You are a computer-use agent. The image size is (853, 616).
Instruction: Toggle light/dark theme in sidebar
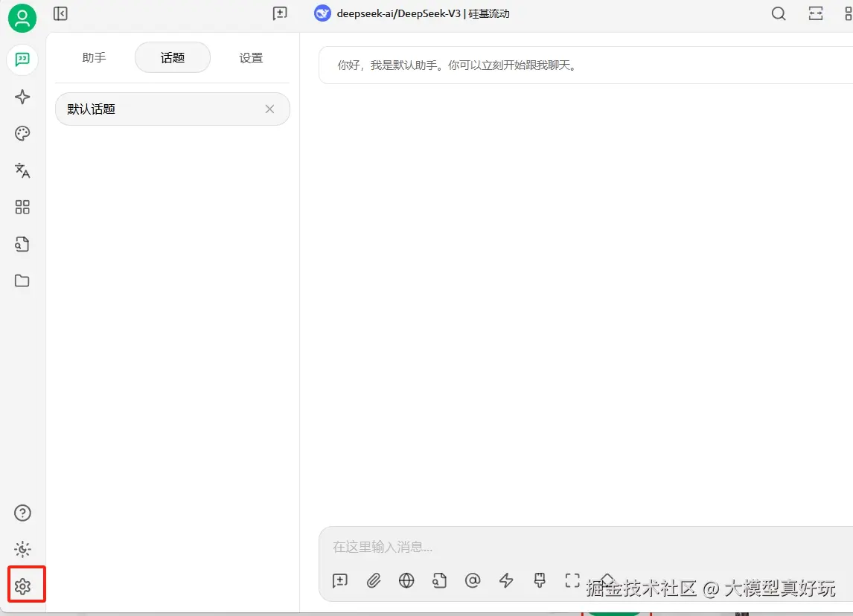coord(22,549)
